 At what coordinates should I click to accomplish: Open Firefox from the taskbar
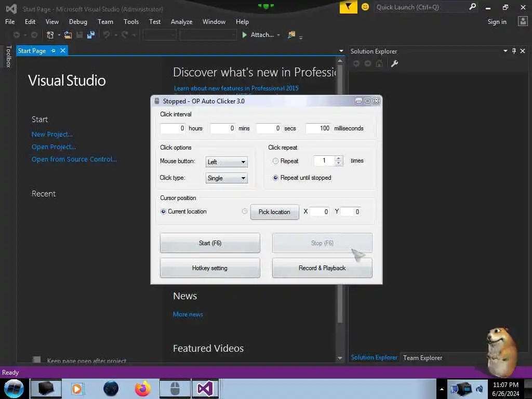143,389
